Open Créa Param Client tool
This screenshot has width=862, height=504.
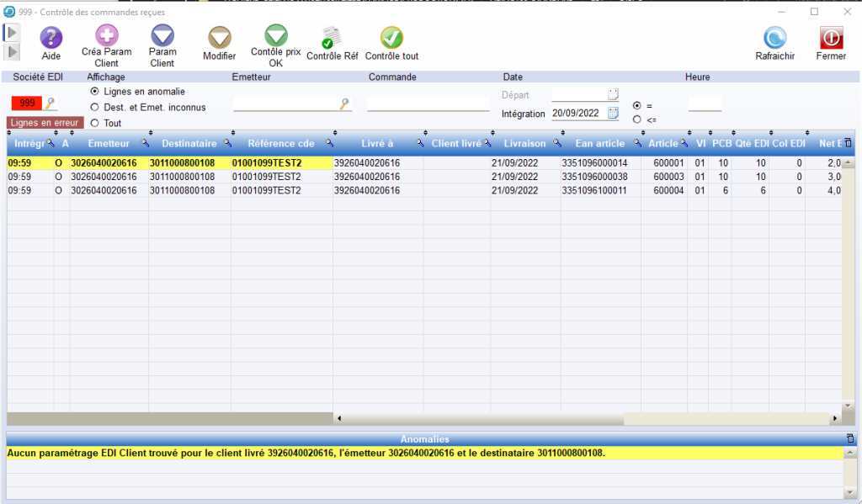coord(106,36)
